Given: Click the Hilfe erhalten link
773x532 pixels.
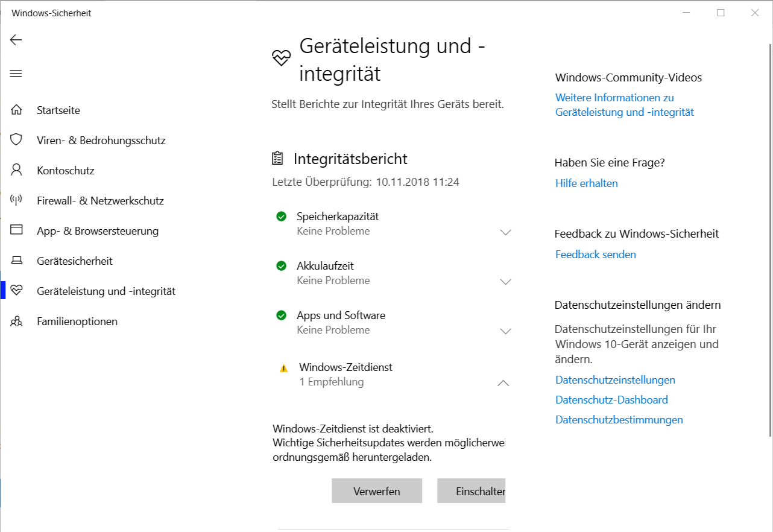Looking at the screenshot, I should coord(587,183).
